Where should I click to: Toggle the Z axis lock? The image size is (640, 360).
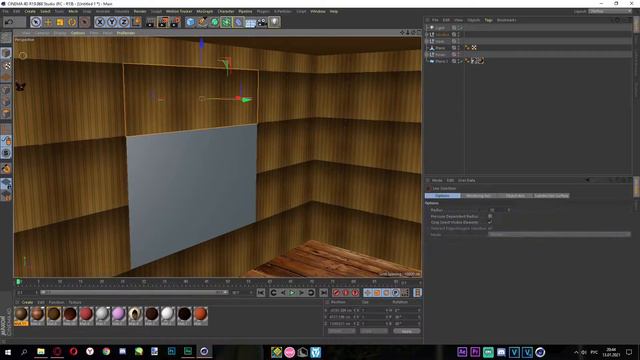[124, 22]
